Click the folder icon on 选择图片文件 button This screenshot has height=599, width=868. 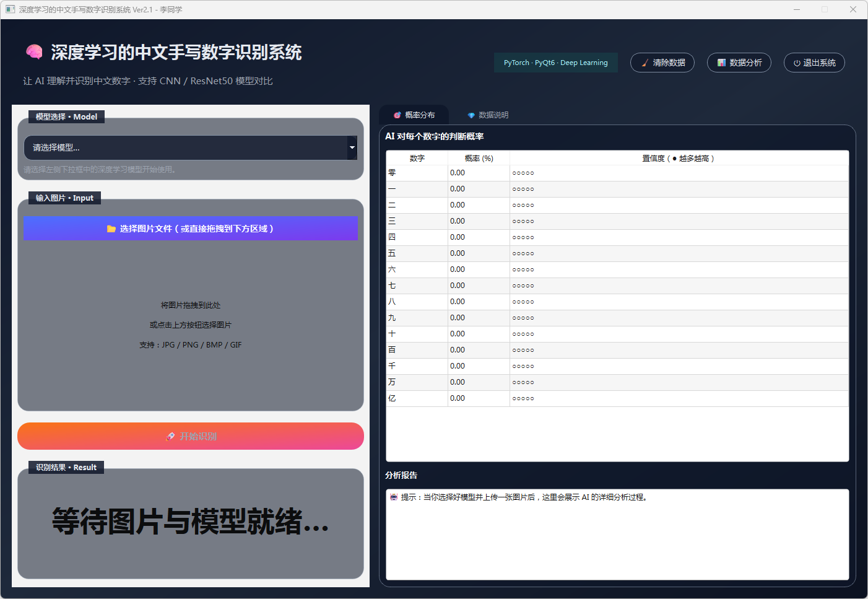click(x=111, y=229)
